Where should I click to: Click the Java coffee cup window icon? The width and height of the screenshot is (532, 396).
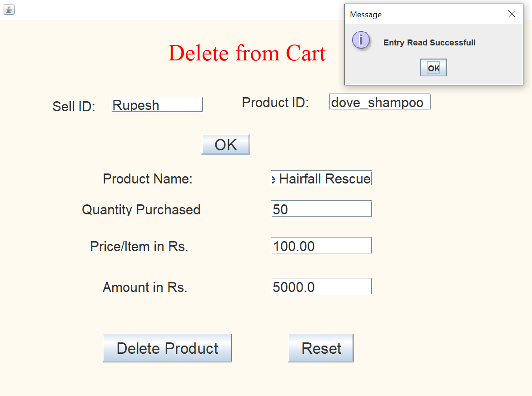(x=9, y=9)
